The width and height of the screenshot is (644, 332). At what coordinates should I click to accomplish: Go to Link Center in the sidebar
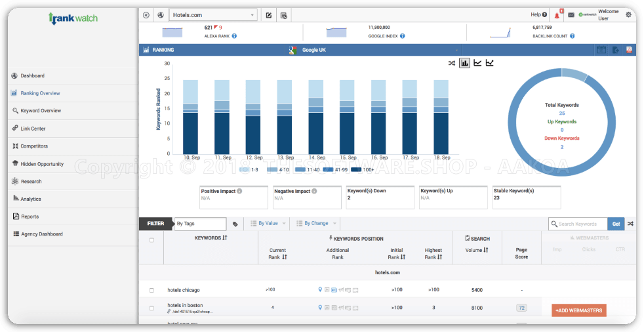(33, 129)
